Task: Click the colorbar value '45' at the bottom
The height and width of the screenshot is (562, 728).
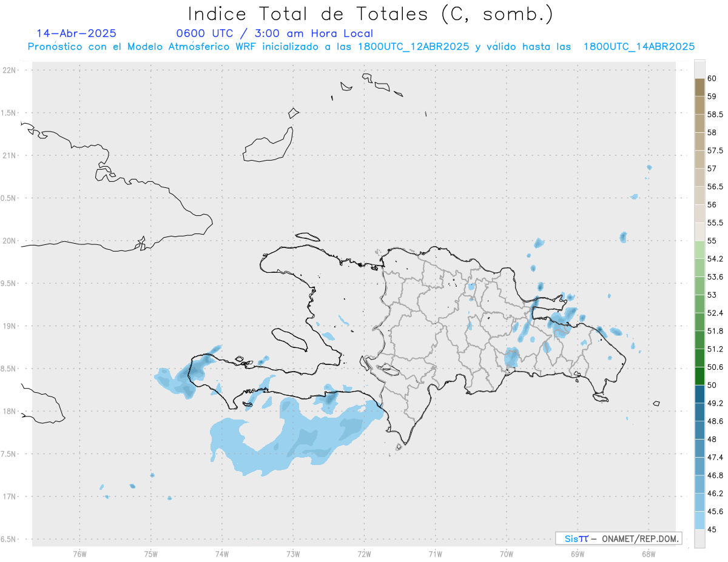Action: (x=712, y=529)
